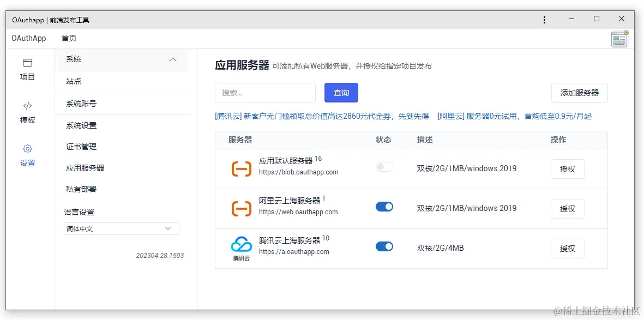This screenshot has height=320, width=644.
Task: Click the 阿里云上海服务器 name text
Action: tap(290, 201)
